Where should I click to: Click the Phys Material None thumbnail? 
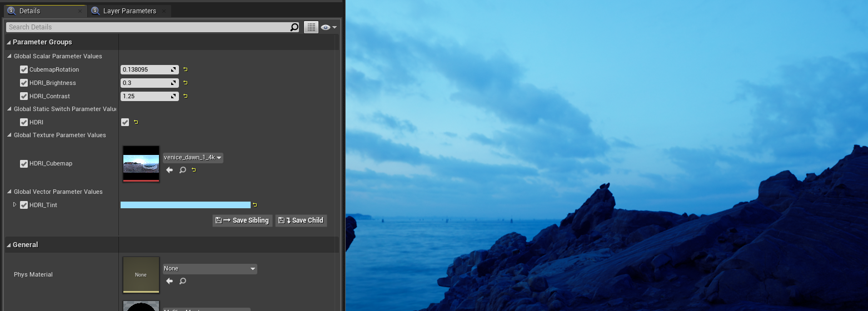[x=141, y=274]
